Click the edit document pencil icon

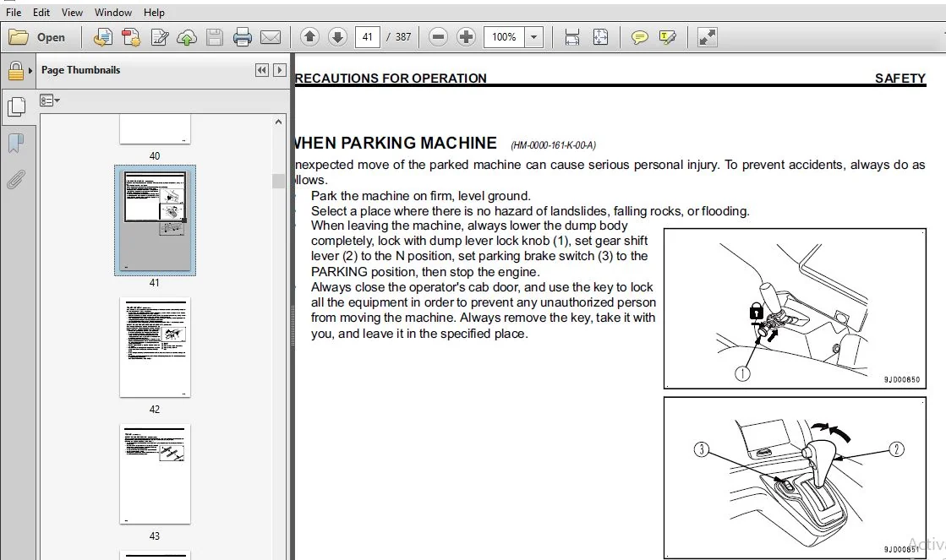159,37
